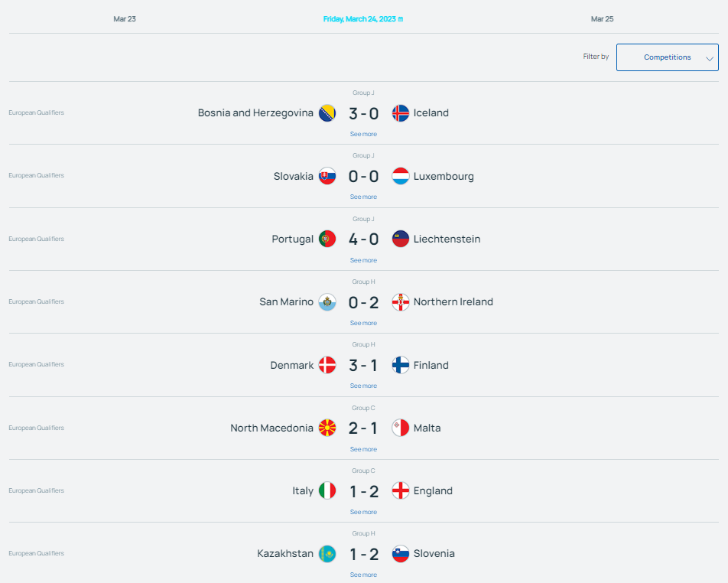Click the England flag icon
The height and width of the screenshot is (583, 728).
[x=400, y=490]
